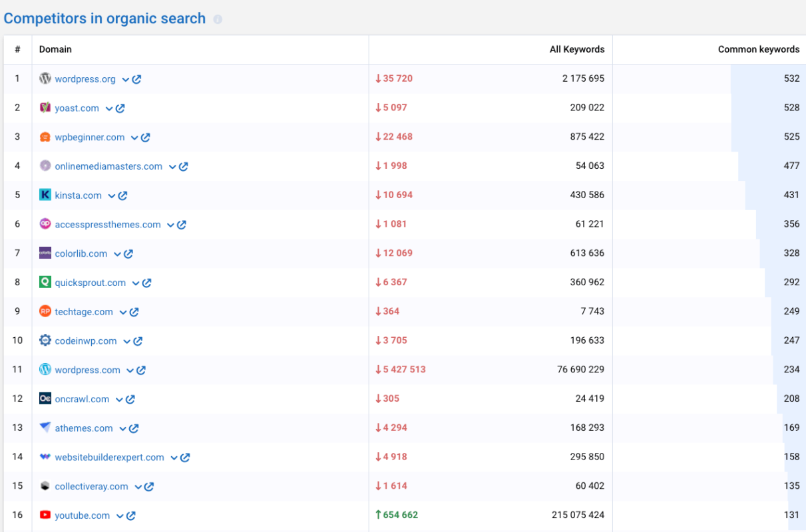The width and height of the screenshot is (806, 532).
Task: Open the athemes.com domain link
Action: coord(84,428)
